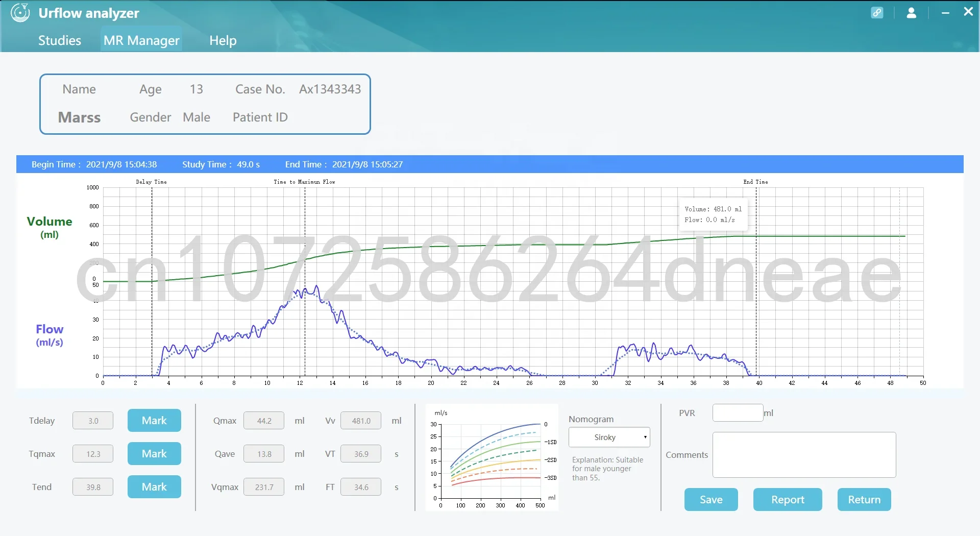Expand the Siroky nomogram dropdown
This screenshot has height=536, width=980.
pos(609,437)
